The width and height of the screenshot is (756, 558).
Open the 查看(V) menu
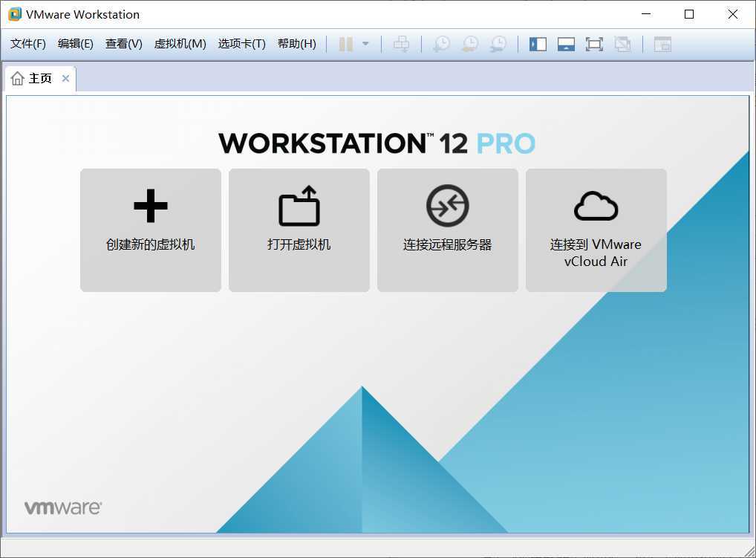pos(124,44)
